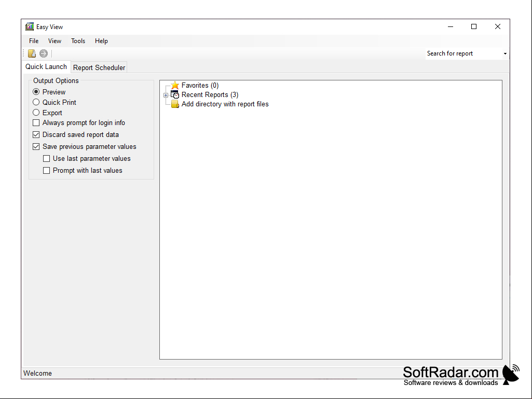Click the Easy View app icon in title bar
Screen dimensions: 532x399
(x=30, y=26)
